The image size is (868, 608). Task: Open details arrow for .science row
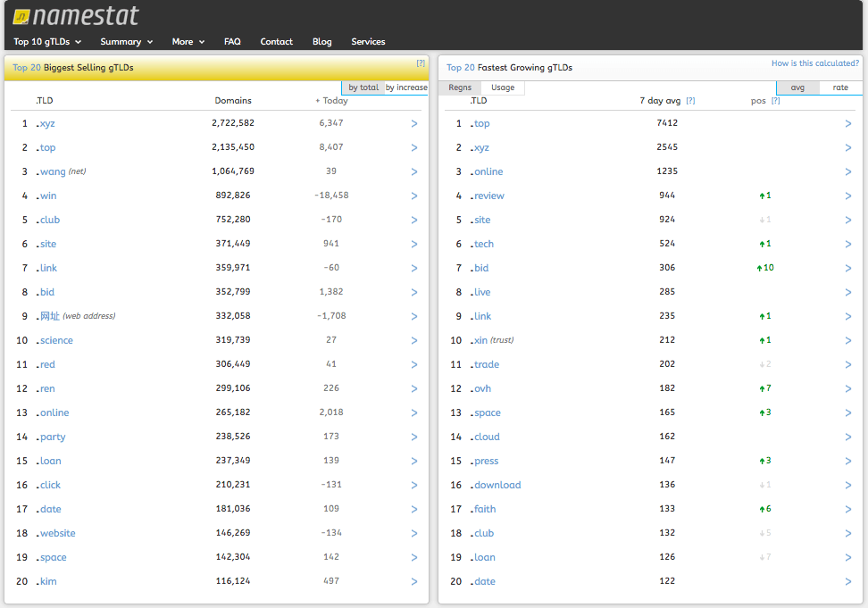[x=414, y=340]
